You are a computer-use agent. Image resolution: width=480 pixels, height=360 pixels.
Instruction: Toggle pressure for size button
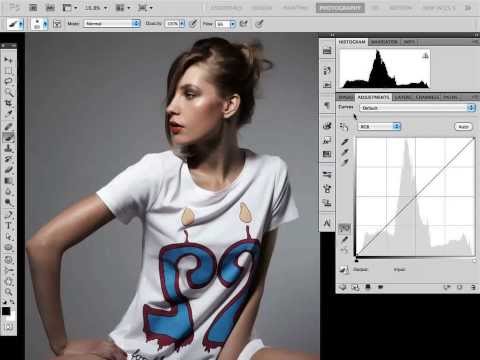coord(259,24)
